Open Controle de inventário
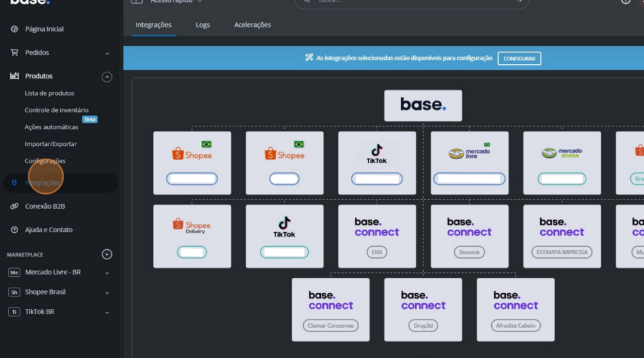This screenshot has height=358, width=644. click(56, 110)
